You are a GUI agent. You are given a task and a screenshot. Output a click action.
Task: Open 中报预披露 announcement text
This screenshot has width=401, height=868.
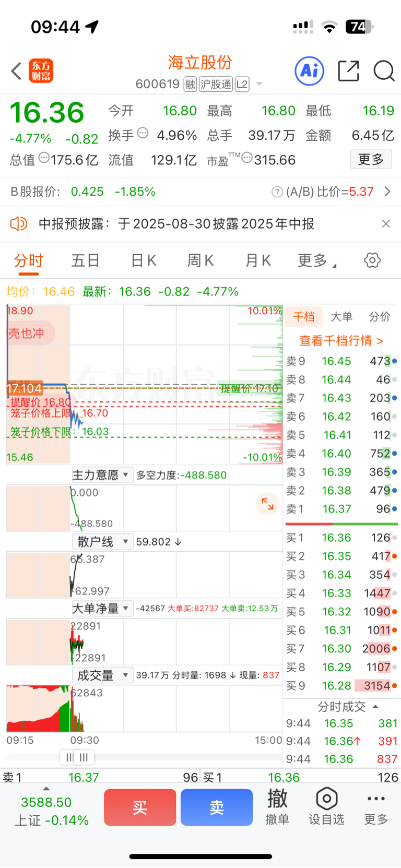click(176, 224)
